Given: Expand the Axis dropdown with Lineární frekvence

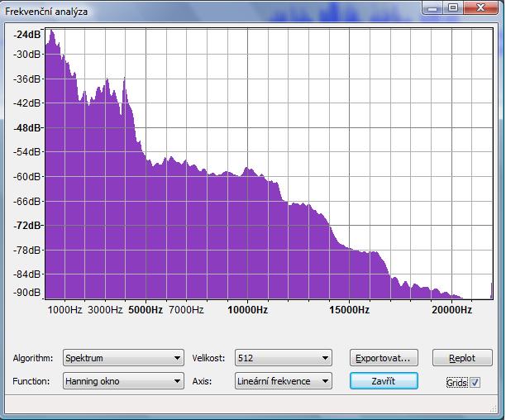Looking at the screenshot, I should coord(283,381).
